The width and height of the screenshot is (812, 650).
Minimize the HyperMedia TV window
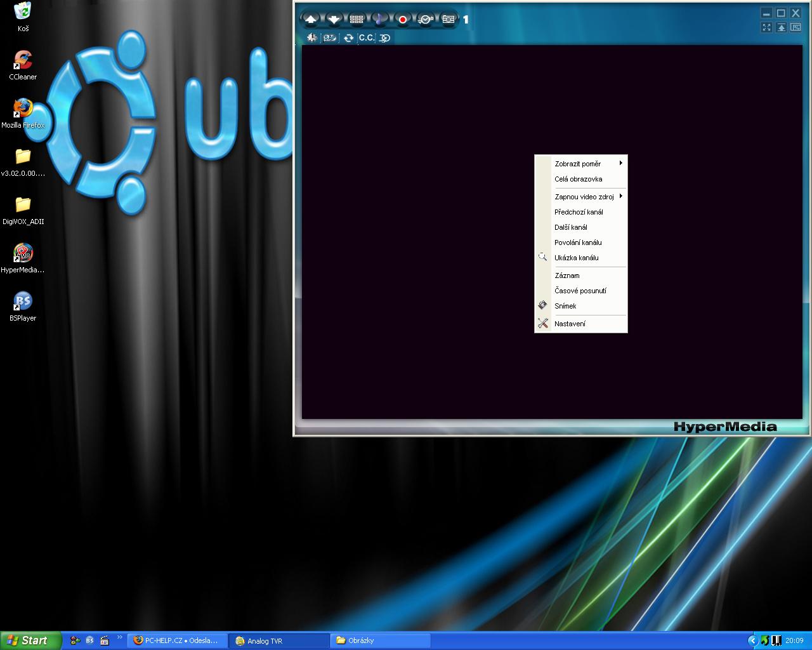(x=766, y=13)
